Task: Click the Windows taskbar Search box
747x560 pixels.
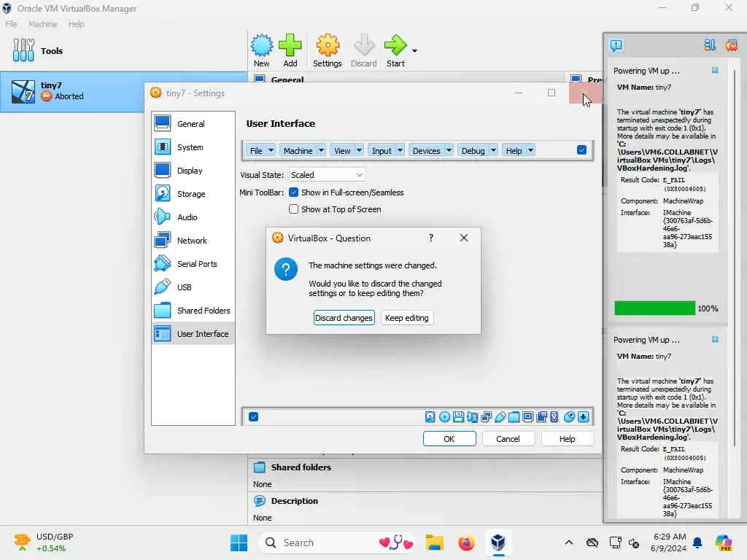Action: coord(337,542)
